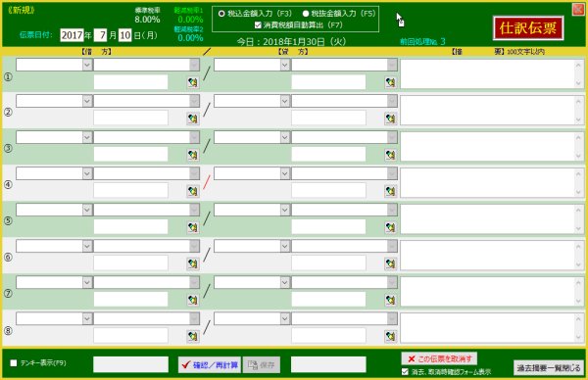
Task: Click row 1 credit amount helper icon
Action: (x=390, y=82)
